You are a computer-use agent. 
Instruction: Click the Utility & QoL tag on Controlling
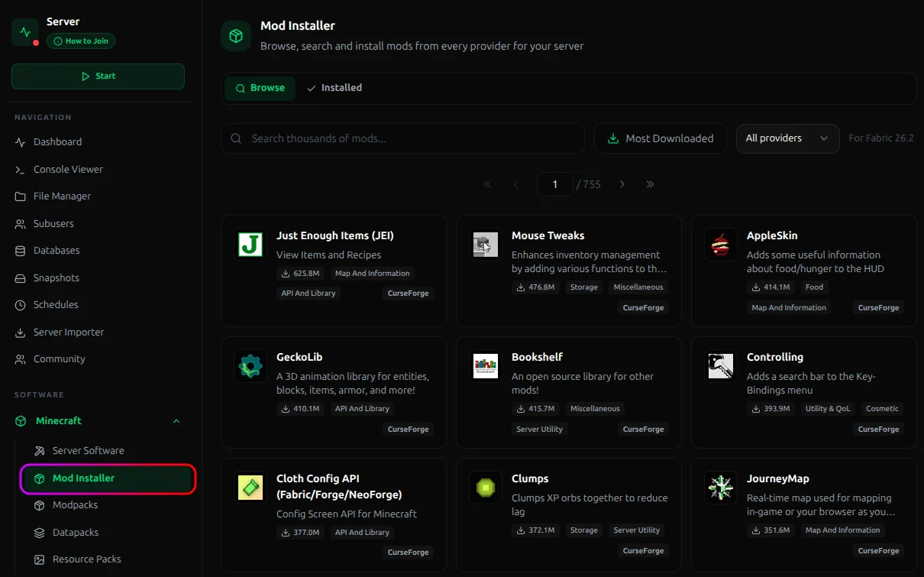pos(828,409)
